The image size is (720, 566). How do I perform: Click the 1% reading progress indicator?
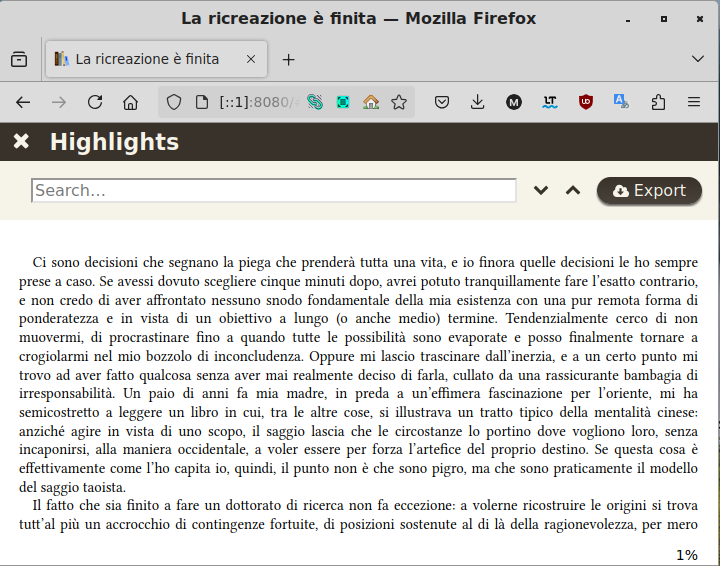pyautogui.click(x=686, y=555)
